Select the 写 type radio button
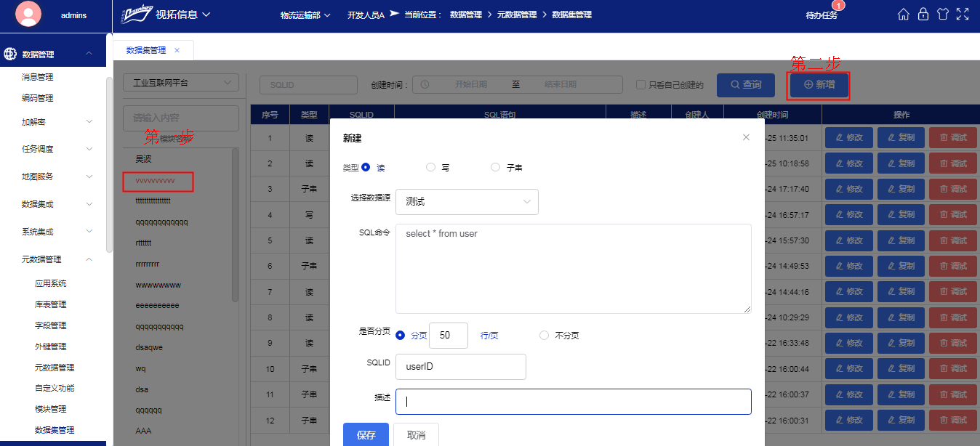 click(x=430, y=167)
